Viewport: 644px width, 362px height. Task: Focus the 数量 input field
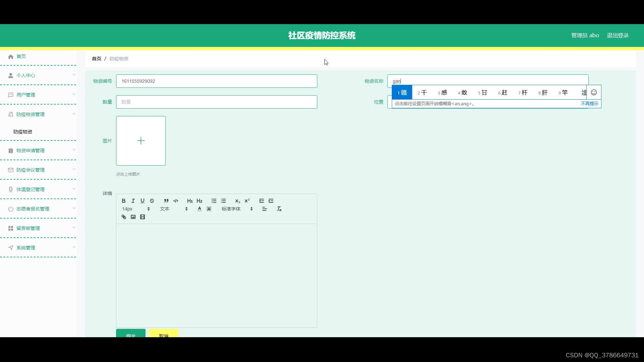pos(217,102)
